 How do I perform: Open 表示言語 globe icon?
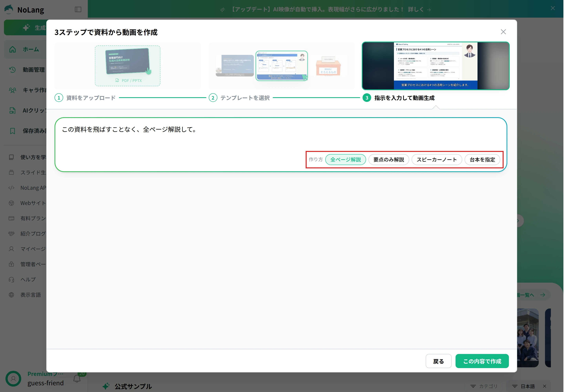point(11,295)
